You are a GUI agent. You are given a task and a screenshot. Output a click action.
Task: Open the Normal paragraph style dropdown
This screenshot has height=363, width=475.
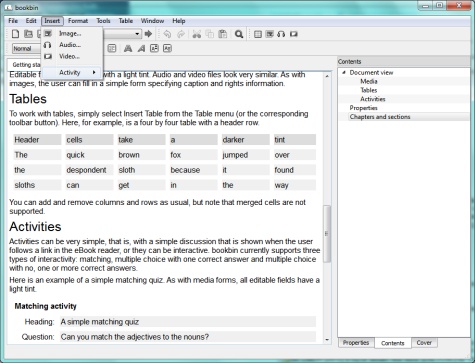[27, 49]
